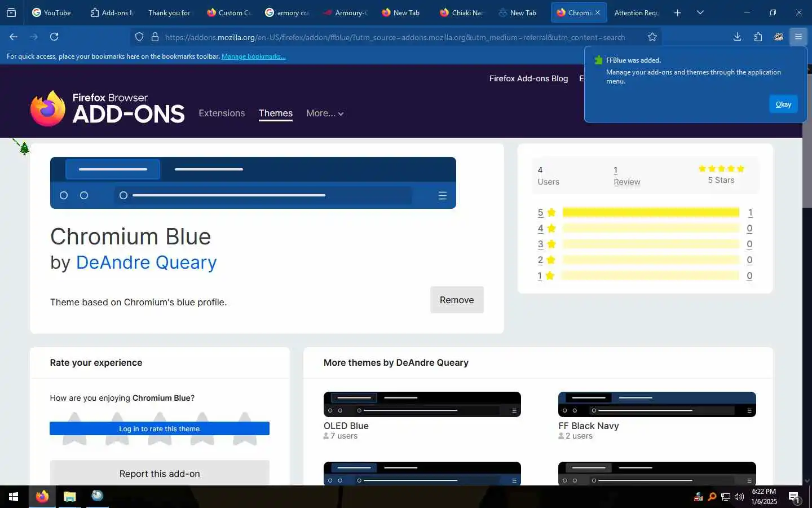Click the Firefox Browser ADD-ONS logo
Screen dimensions: 812x508
pos(107,108)
